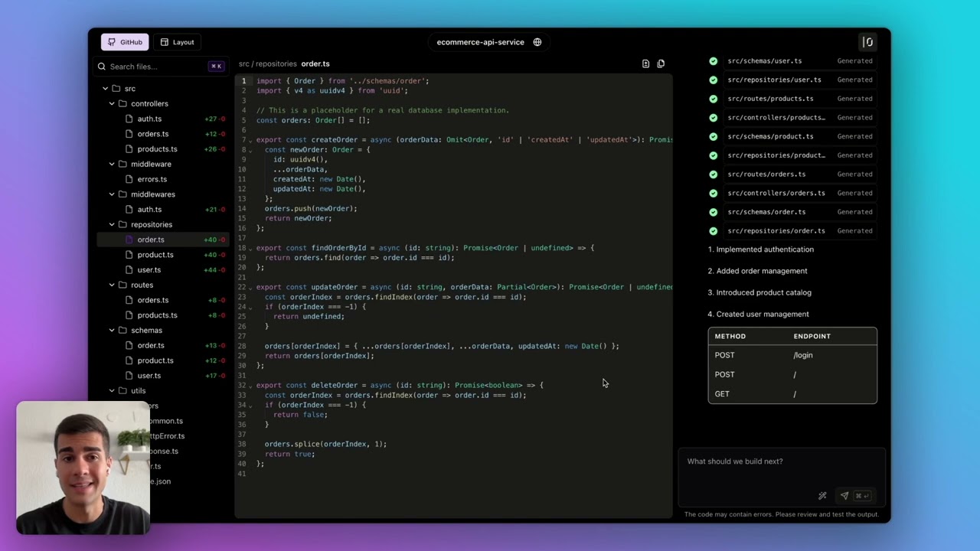980x551 pixels.
Task: Send the prompt with paper plane button
Action: pyautogui.click(x=844, y=496)
